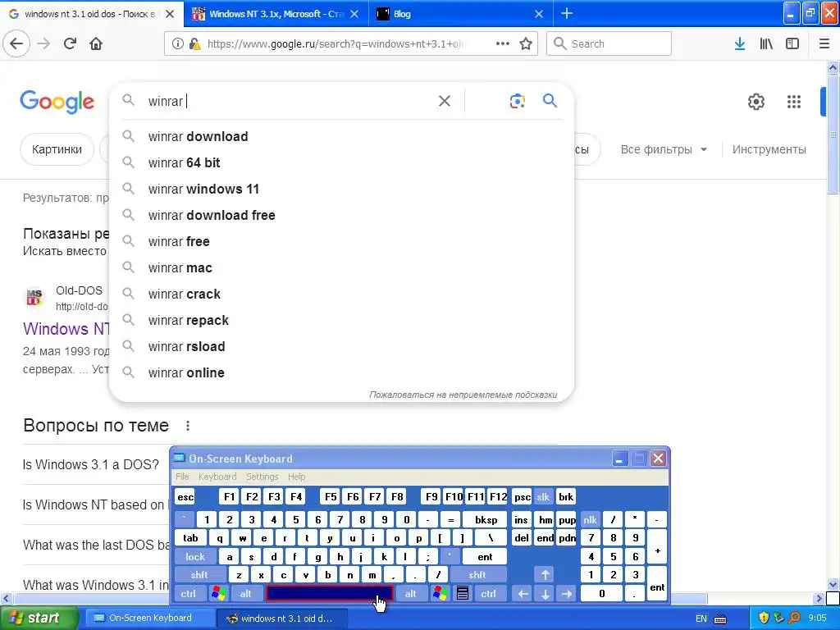
Task: Toggle the left alt key on the keyboard
Action: click(246, 594)
